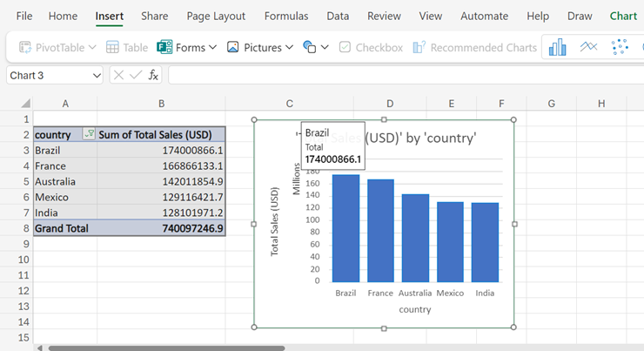Click the Shapes icon in the ribbon
The height and width of the screenshot is (351, 644).
309,47
